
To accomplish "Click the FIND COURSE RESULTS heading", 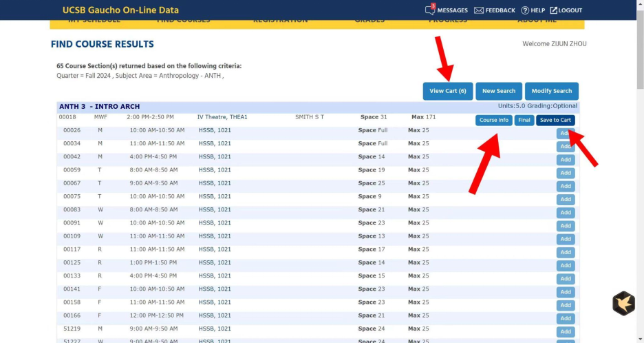I will click(x=103, y=44).
